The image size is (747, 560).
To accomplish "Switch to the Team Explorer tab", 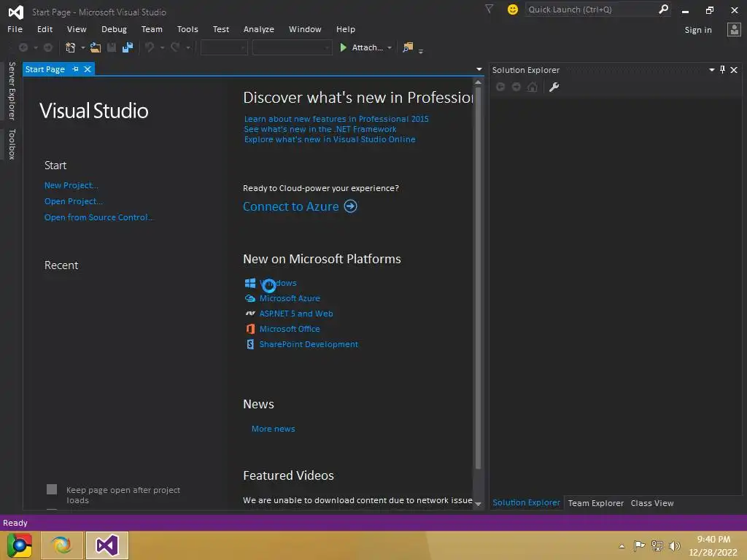I will coord(595,503).
